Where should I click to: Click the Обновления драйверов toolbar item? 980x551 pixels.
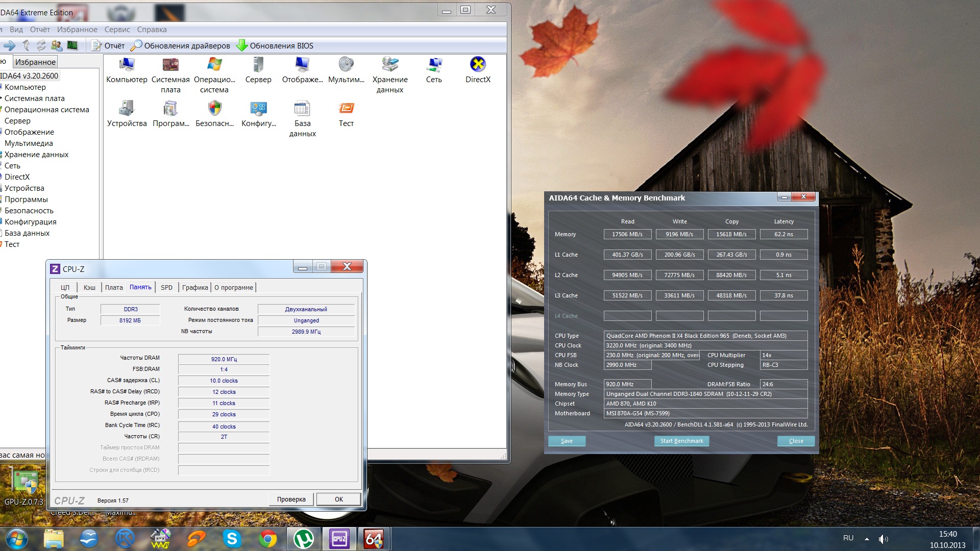(180, 46)
